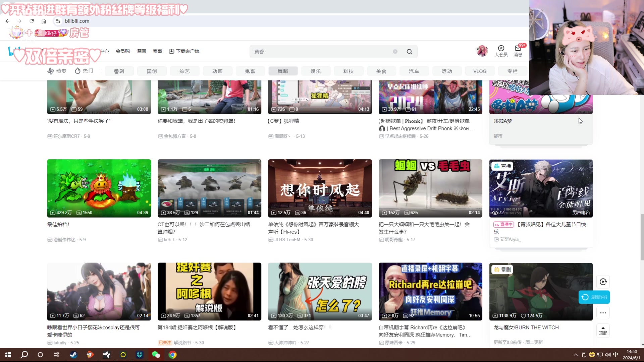Open the 消息 messages icon
Viewport: 644px width, 362px height.
[518, 51]
